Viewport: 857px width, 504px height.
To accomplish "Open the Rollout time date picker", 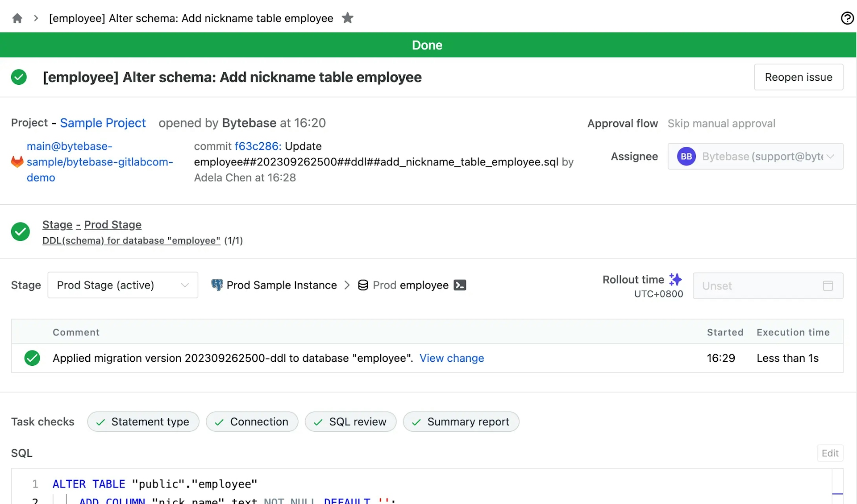I will [829, 285].
